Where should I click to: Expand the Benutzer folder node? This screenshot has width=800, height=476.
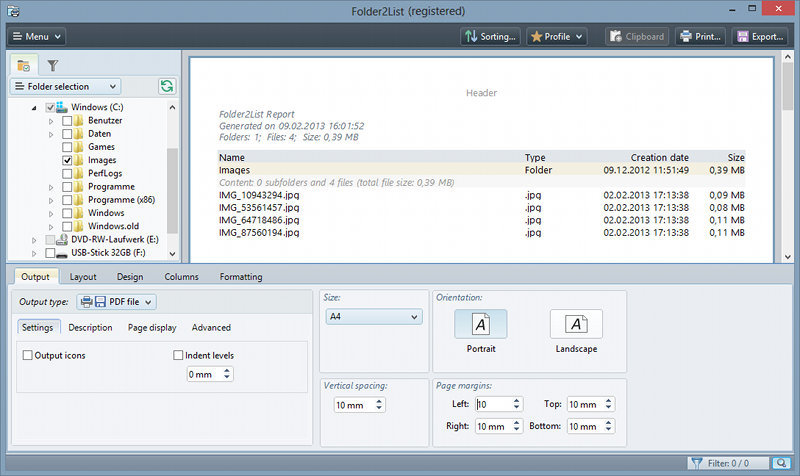coord(51,121)
